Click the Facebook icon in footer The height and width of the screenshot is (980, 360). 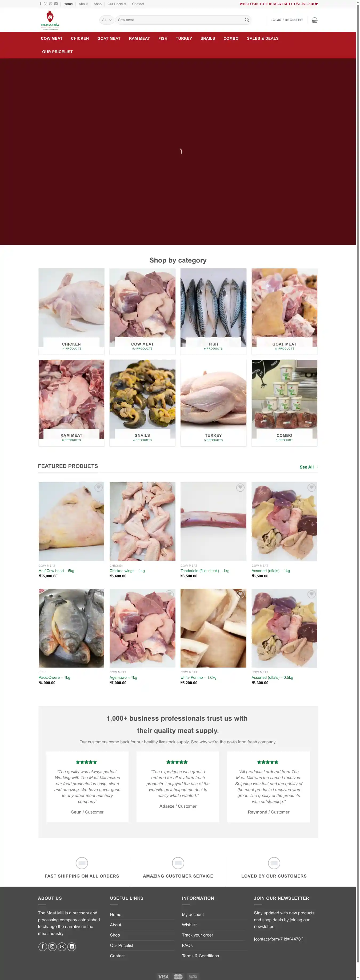click(x=43, y=947)
